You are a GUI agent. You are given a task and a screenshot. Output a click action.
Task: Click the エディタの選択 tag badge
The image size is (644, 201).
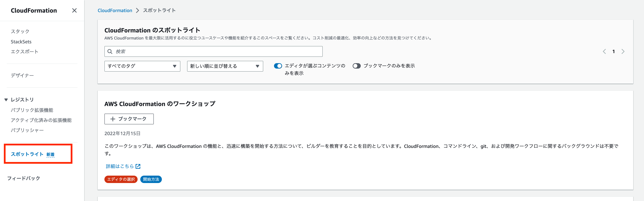(x=121, y=179)
